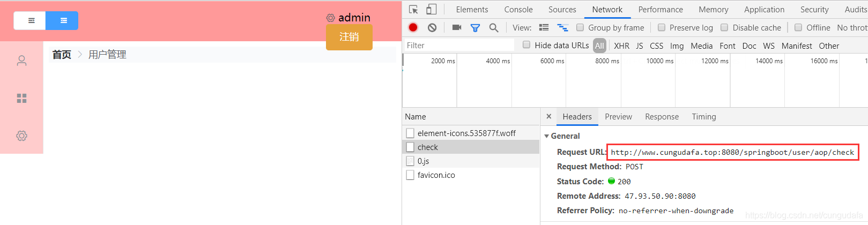Collapse the General headers section
The width and height of the screenshot is (868, 225).
546,136
